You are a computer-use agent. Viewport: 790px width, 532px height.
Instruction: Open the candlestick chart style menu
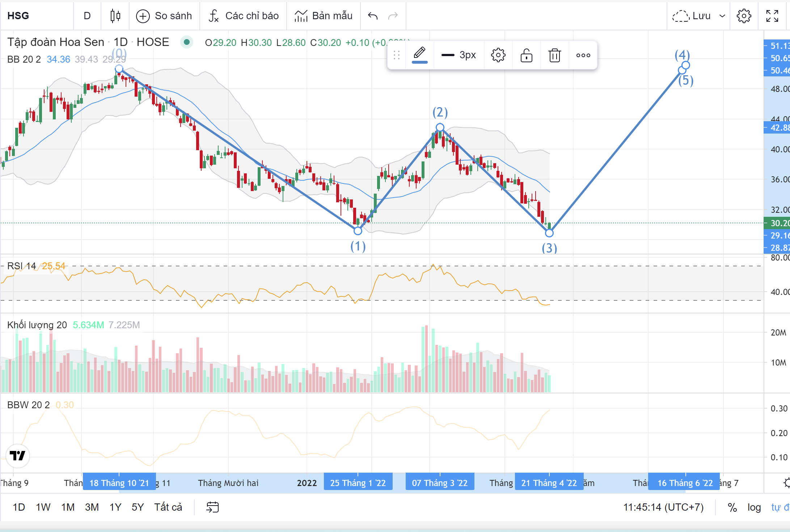click(115, 16)
